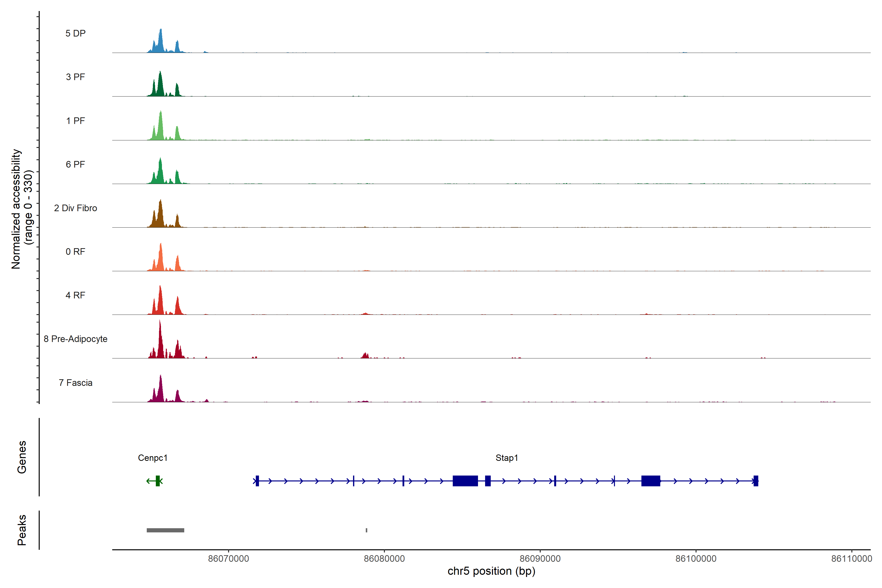Click the orange 0 RF tallest peak
882x588 pixels.
pyautogui.click(x=160, y=259)
